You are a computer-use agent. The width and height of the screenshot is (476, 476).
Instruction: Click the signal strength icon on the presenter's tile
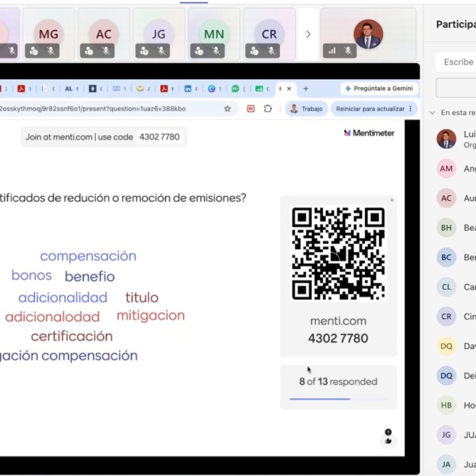pos(332,51)
